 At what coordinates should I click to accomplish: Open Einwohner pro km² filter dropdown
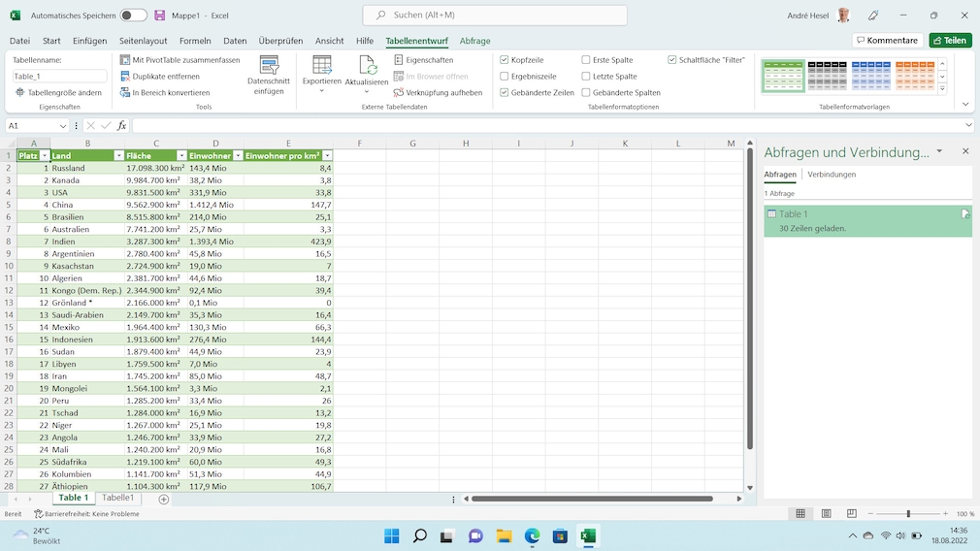click(327, 156)
